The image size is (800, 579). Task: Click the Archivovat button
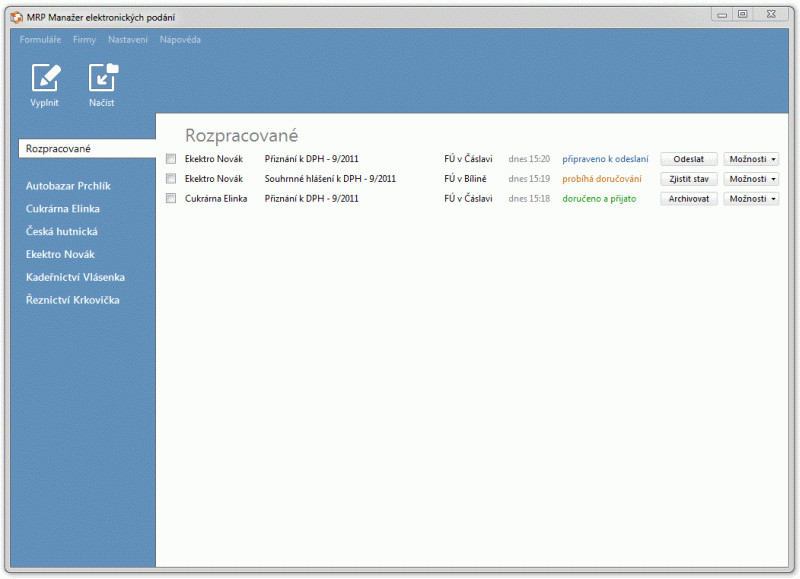click(689, 199)
